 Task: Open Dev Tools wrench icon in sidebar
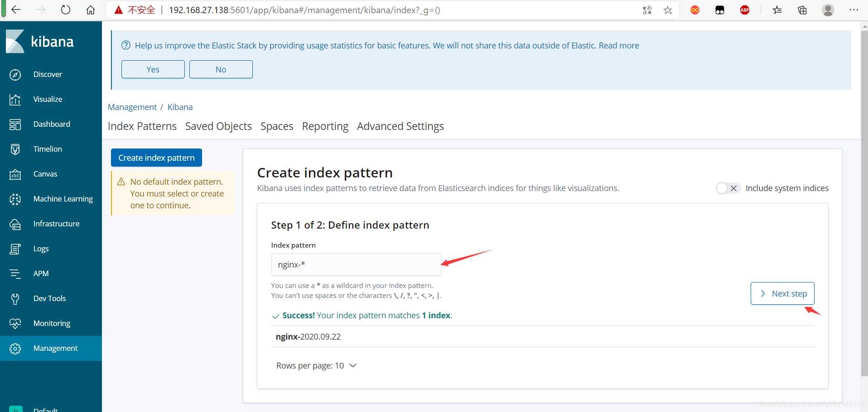[x=15, y=299]
